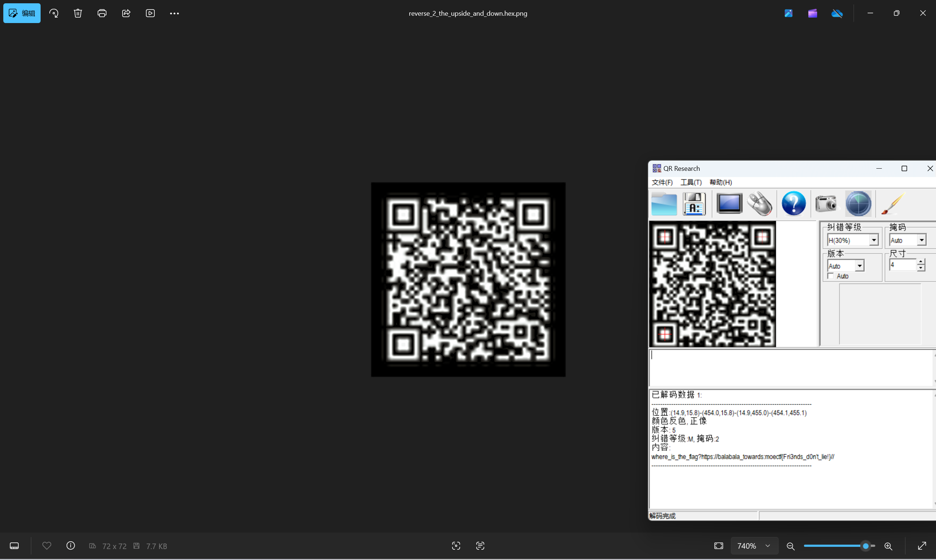Image resolution: width=936 pixels, height=560 pixels.
Task: Restore down the Photos window
Action: pos(896,13)
